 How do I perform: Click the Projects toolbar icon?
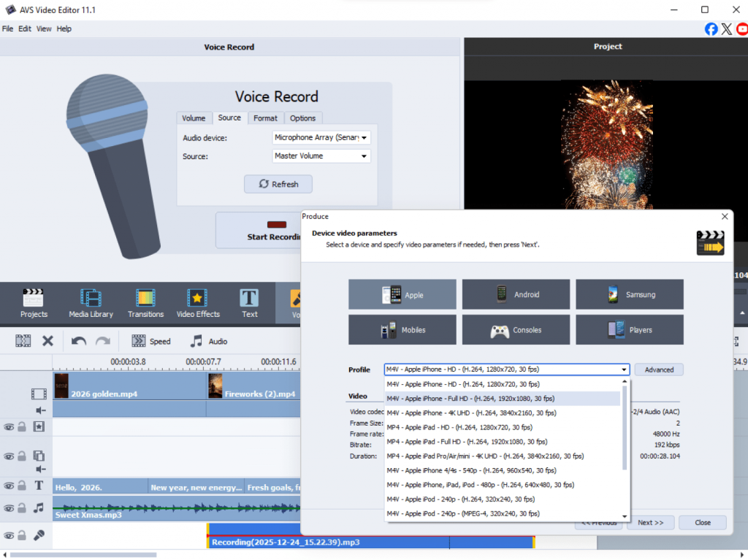(34, 303)
